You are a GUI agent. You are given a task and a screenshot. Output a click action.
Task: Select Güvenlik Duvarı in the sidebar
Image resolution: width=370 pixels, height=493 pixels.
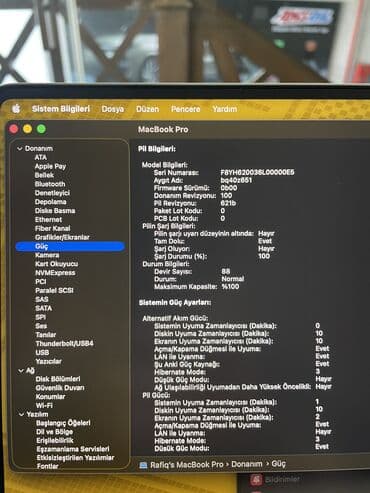click(60, 388)
